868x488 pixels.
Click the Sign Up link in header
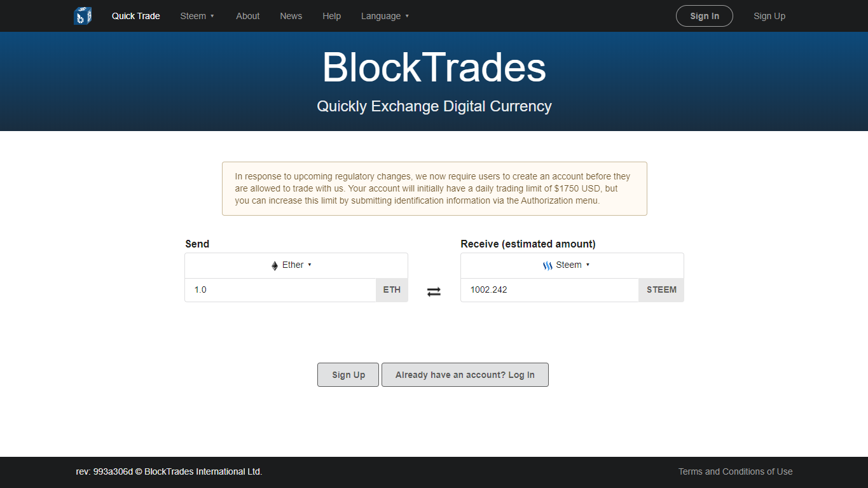[769, 16]
